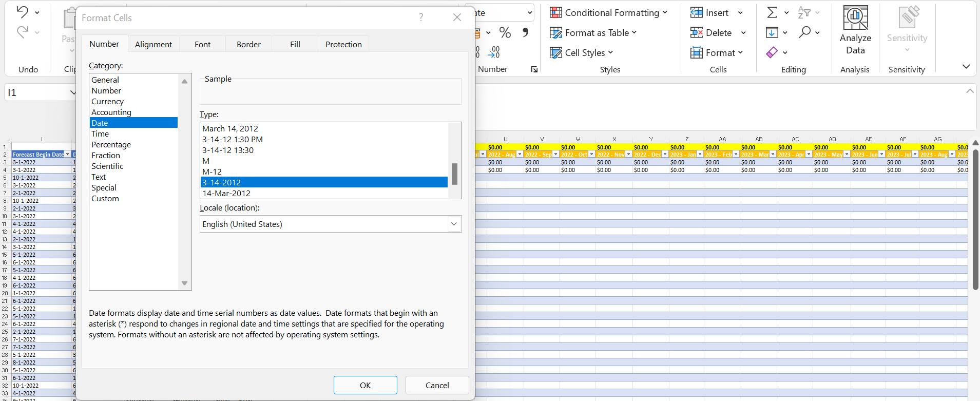Select Special category

pos(133,188)
